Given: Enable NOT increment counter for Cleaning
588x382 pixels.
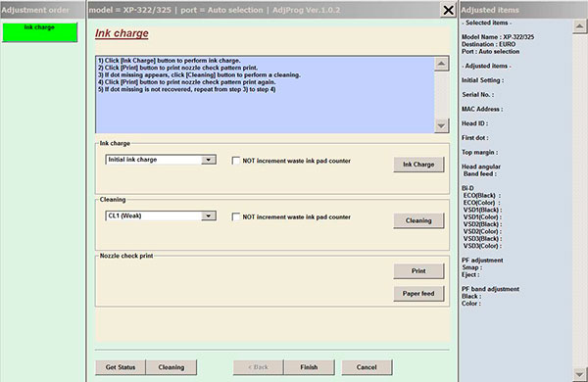Looking at the screenshot, I should click(x=236, y=217).
